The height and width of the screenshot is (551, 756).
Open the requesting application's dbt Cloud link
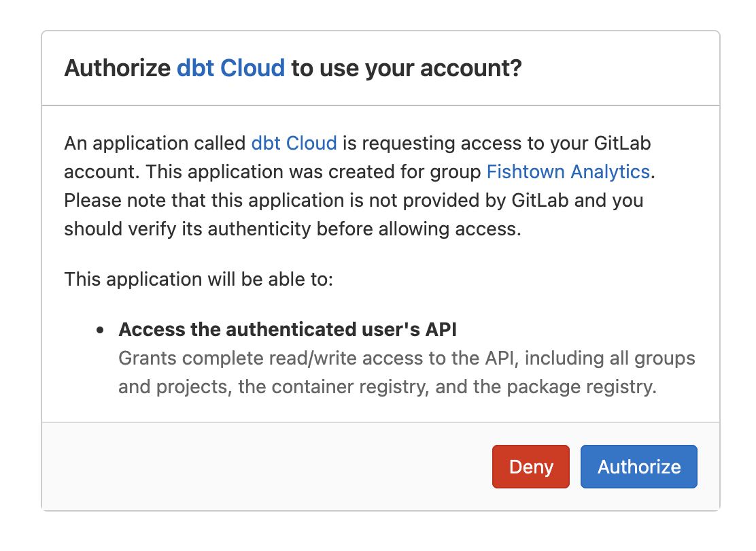pyautogui.click(x=294, y=144)
